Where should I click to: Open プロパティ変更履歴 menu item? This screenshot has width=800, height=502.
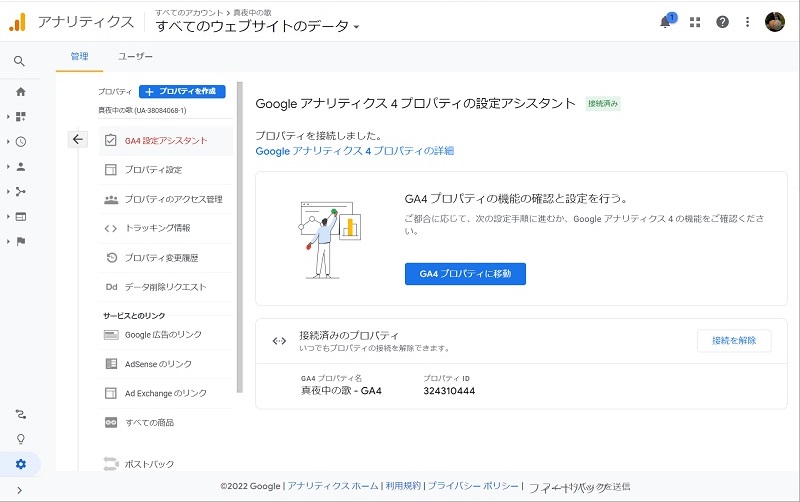click(x=166, y=258)
